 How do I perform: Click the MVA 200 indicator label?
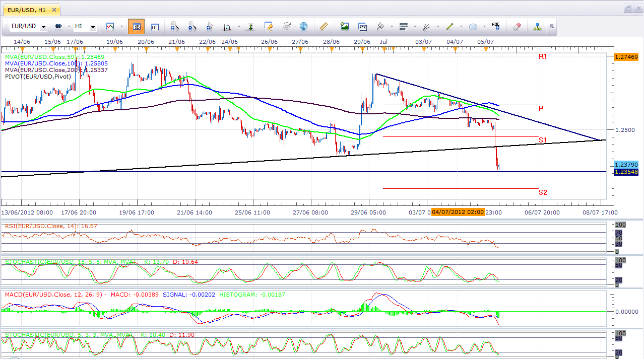tap(56, 70)
